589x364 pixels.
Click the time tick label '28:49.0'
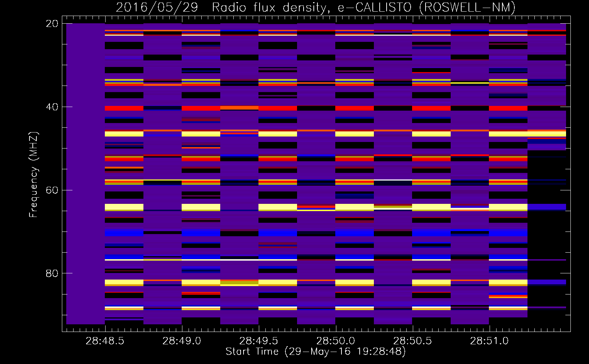pyautogui.click(x=182, y=341)
